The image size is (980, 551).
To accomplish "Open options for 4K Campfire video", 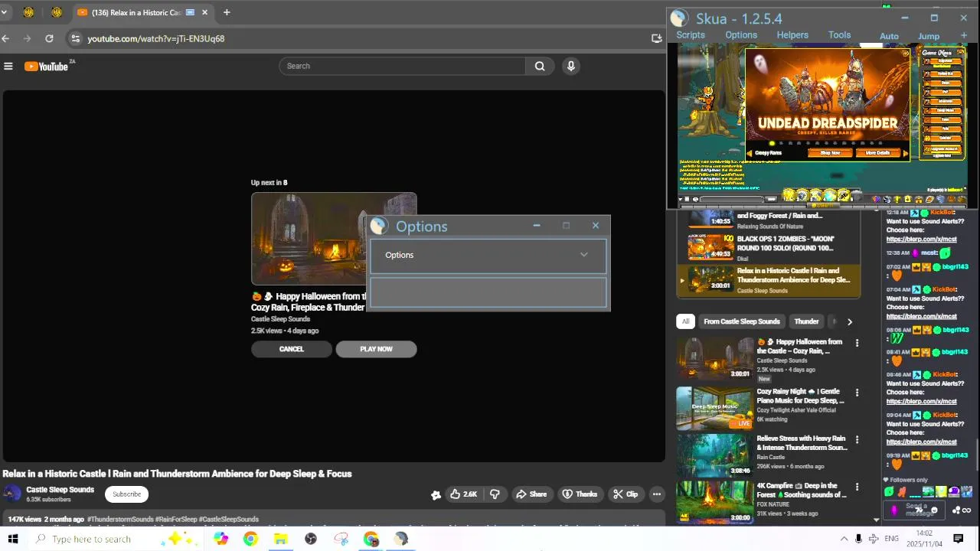I will point(857,487).
